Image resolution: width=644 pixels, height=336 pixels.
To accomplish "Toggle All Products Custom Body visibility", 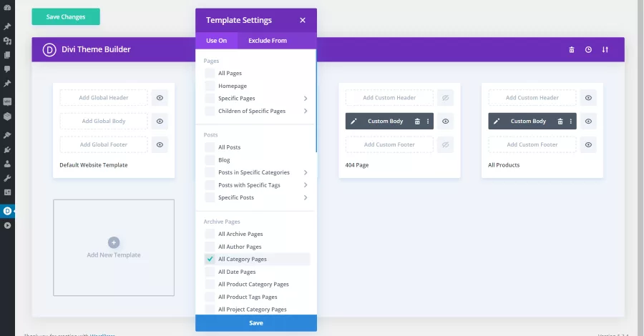I will (588, 121).
